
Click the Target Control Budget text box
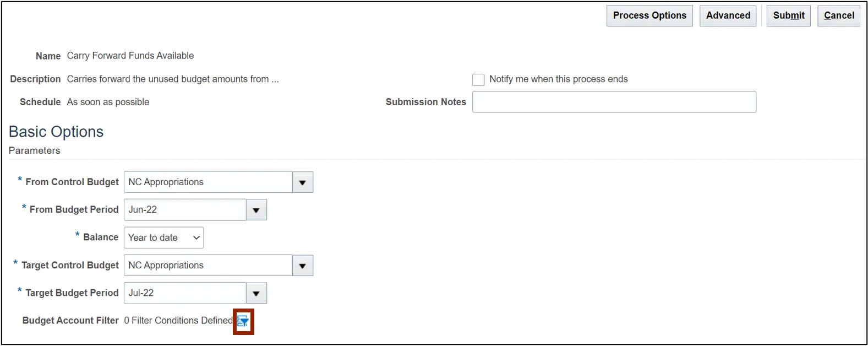pos(208,266)
